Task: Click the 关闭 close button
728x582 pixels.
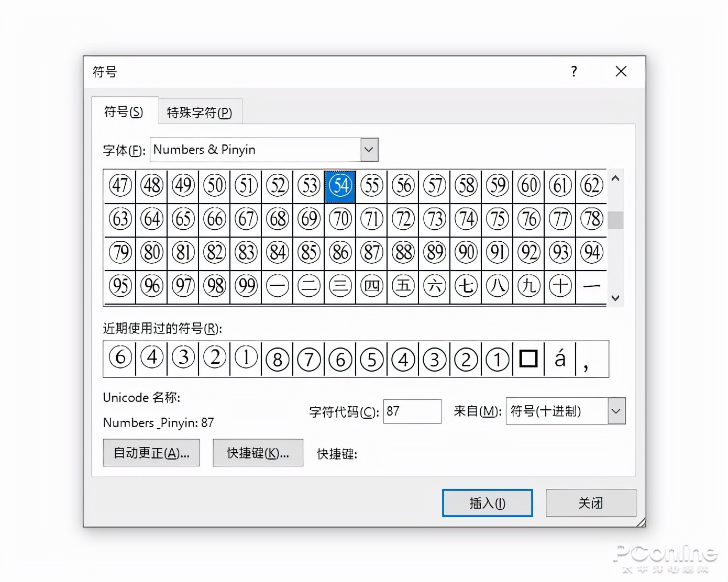Action: pyautogui.click(x=591, y=502)
